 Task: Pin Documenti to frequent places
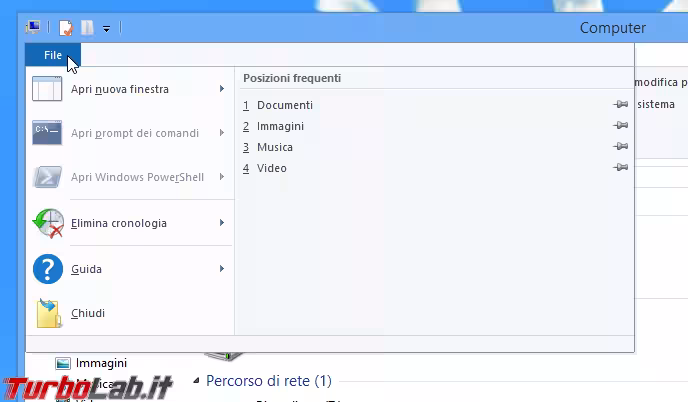pyautogui.click(x=621, y=105)
